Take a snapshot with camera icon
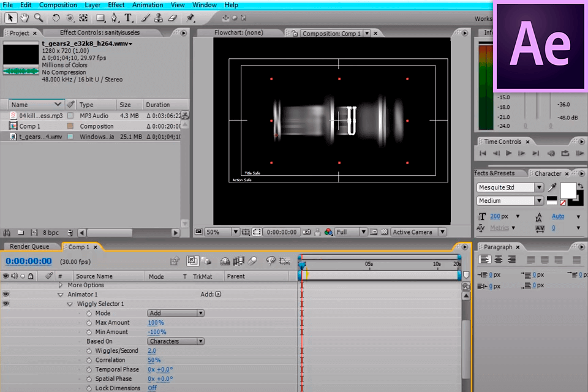This screenshot has width=588, height=392. click(306, 232)
